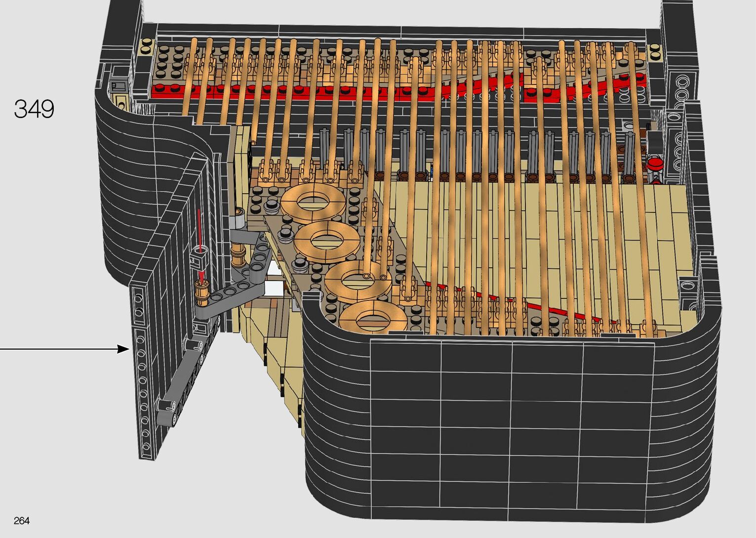
Task: Click the step number 349
Action: (34, 109)
